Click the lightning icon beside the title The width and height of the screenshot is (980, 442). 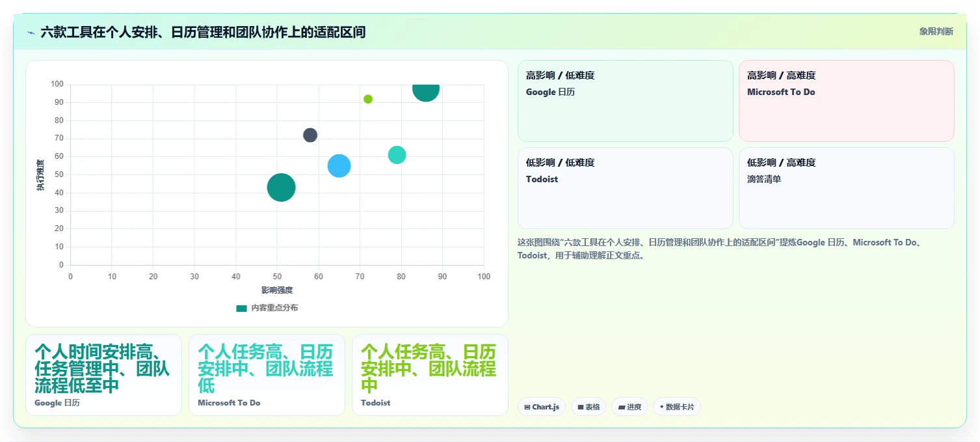pyautogui.click(x=31, y=32)
